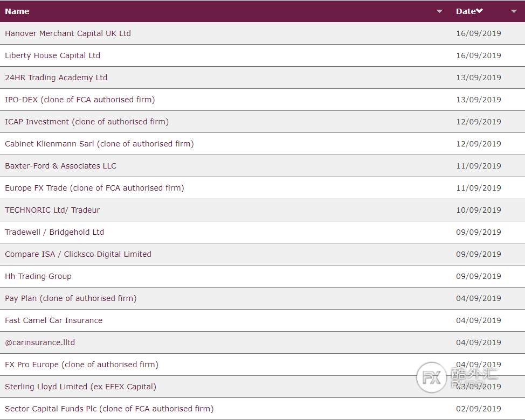Click date 10/09/2019 for TECHNORIC Ltd
The image size is (525, 420).
coord(479,210)
